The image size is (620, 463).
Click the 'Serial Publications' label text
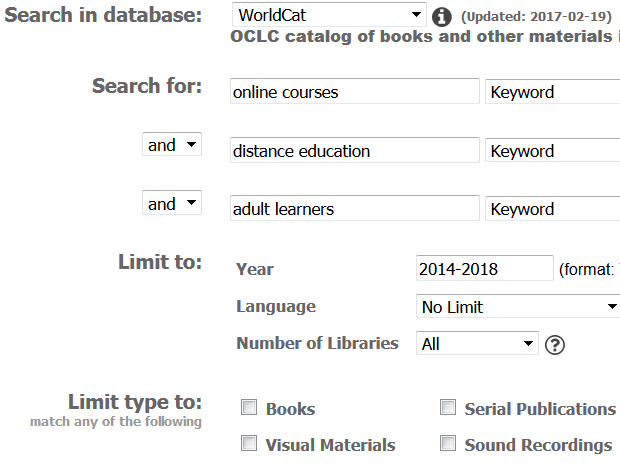(540, 409)
